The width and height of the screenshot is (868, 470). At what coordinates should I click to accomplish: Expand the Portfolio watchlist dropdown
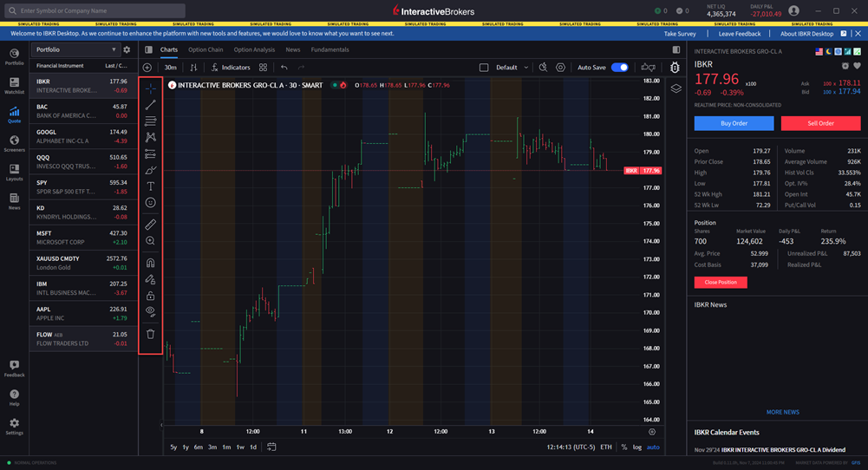[75, 49]
